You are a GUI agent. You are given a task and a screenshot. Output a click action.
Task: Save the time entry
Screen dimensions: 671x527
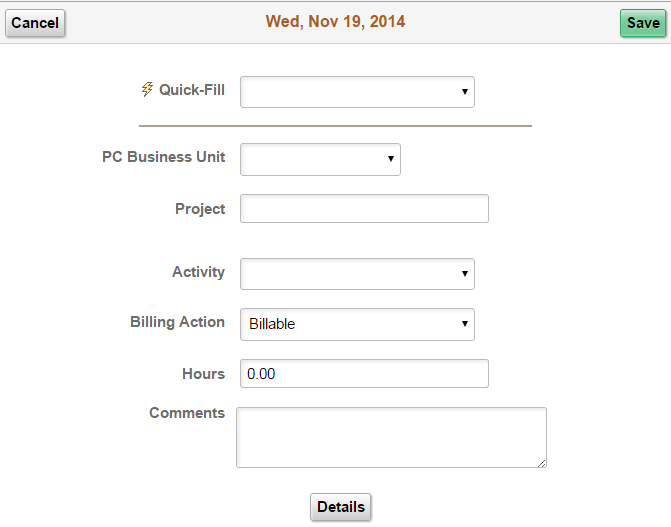click(x=643, y=23)
